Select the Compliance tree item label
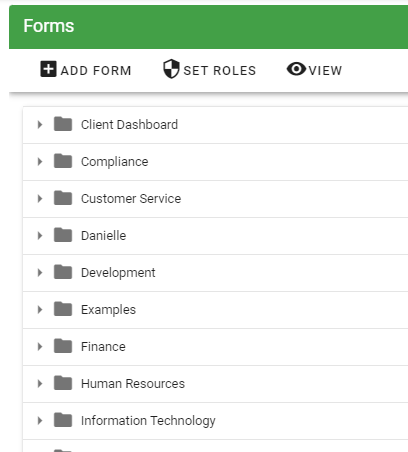This screenshot has width=408, height=452. click(x=115, y=162)
